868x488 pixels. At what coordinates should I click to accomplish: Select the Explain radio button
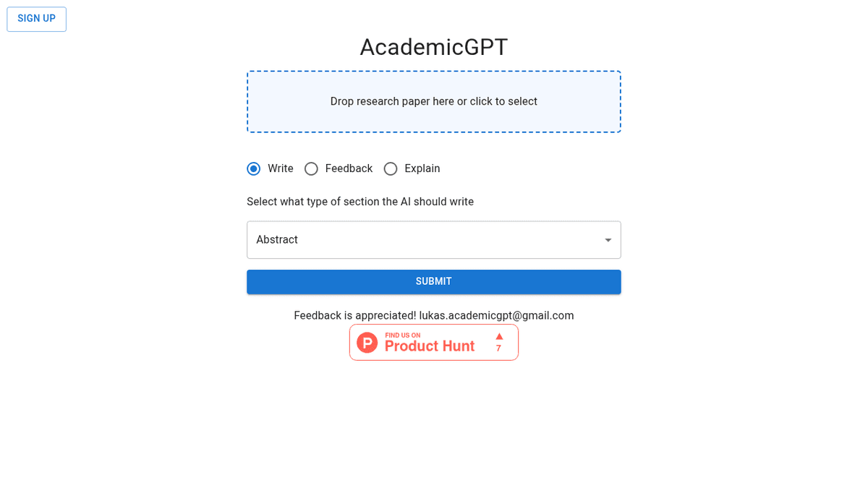tap(391, 168)
